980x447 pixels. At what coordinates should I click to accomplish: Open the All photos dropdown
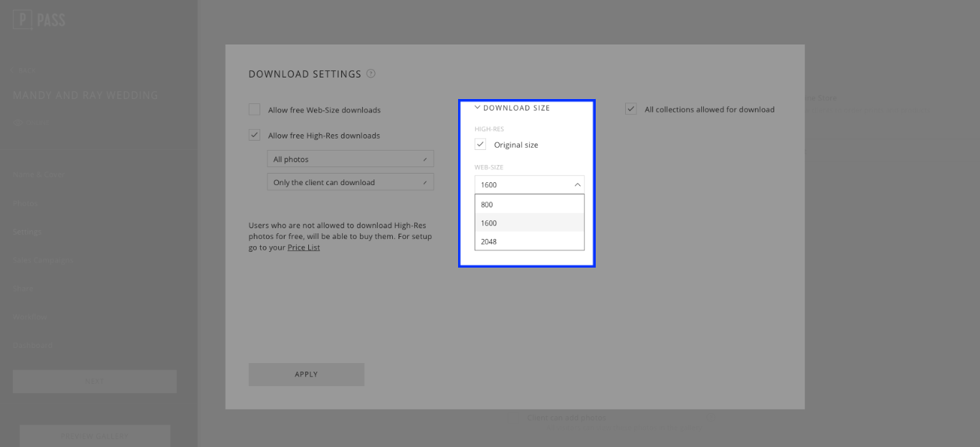350,159
